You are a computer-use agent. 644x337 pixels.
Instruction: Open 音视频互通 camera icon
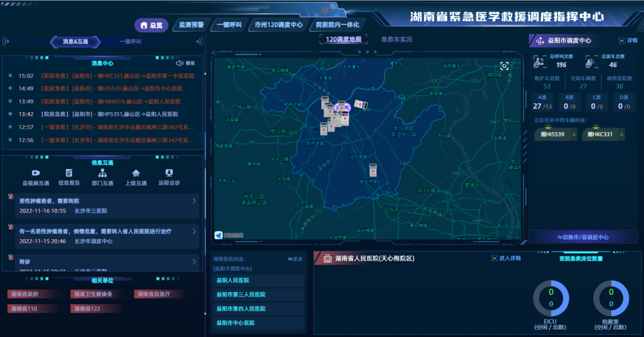pyautogui.click(x=36, y=173)
